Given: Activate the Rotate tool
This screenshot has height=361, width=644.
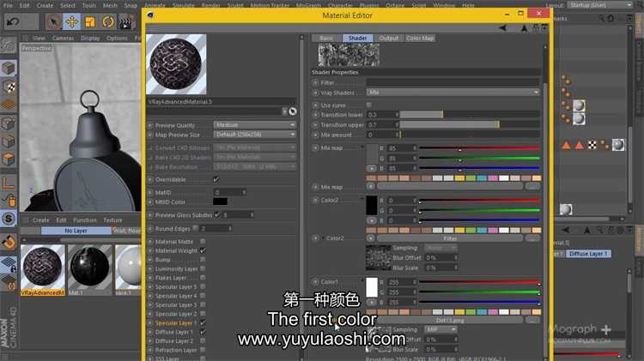Looking at the screenshot, I should [107, 21].
